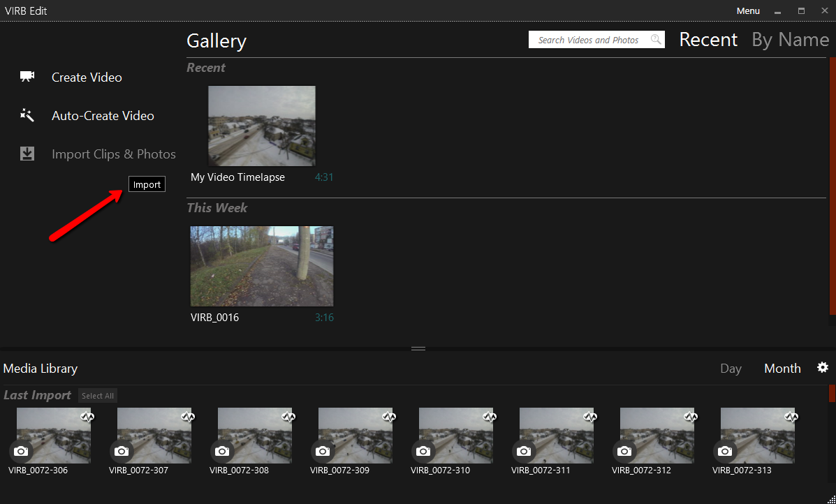Click the Auto-Create Video label
Viewport: 836px width, 504px height.
tap(103, 116)
